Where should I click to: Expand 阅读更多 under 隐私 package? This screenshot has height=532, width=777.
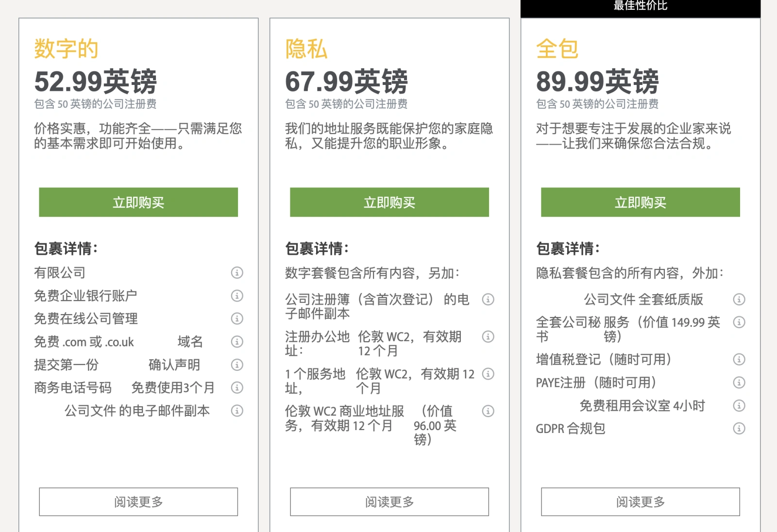[x=389, y=502]
